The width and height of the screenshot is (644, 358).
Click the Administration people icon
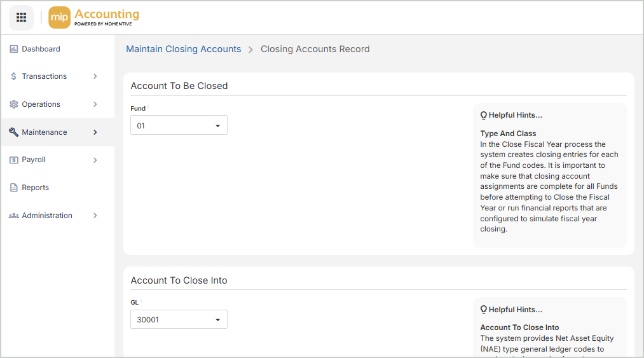14,216
